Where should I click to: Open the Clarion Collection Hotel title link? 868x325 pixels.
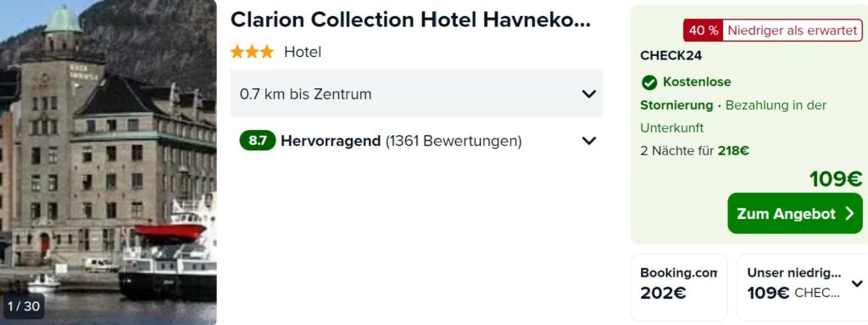click(x=411, y=20)
